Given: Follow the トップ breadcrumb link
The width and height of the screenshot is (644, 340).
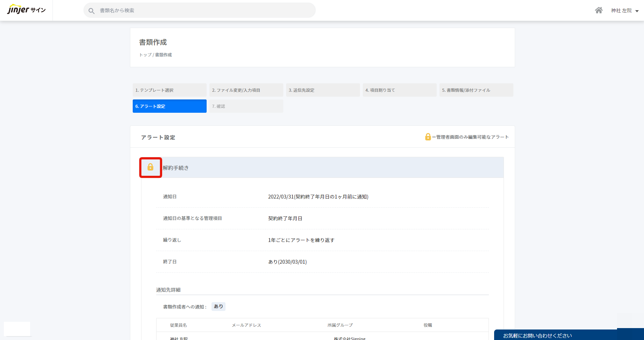Looking at the screenshot, I should point(145,55).
